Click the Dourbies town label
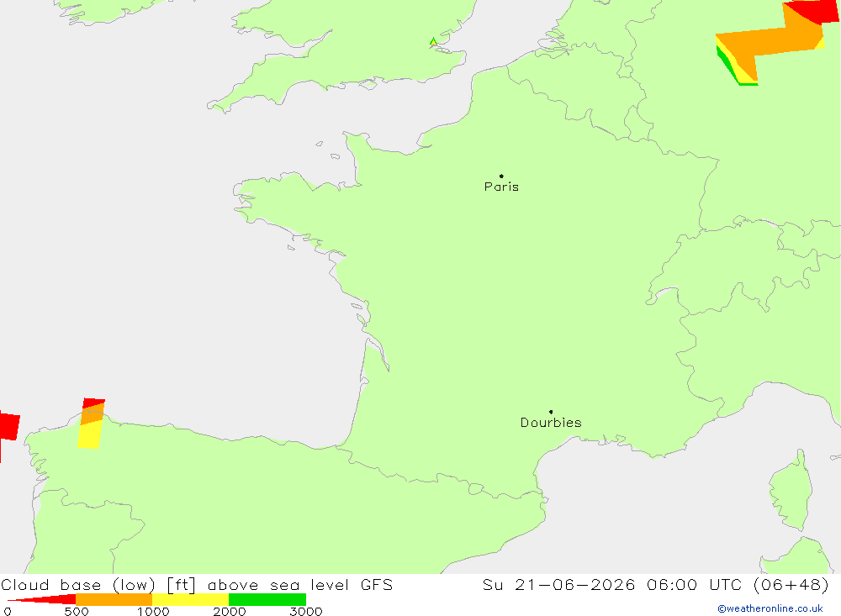This screenshot has height=616, width=841. pos(551,423)
